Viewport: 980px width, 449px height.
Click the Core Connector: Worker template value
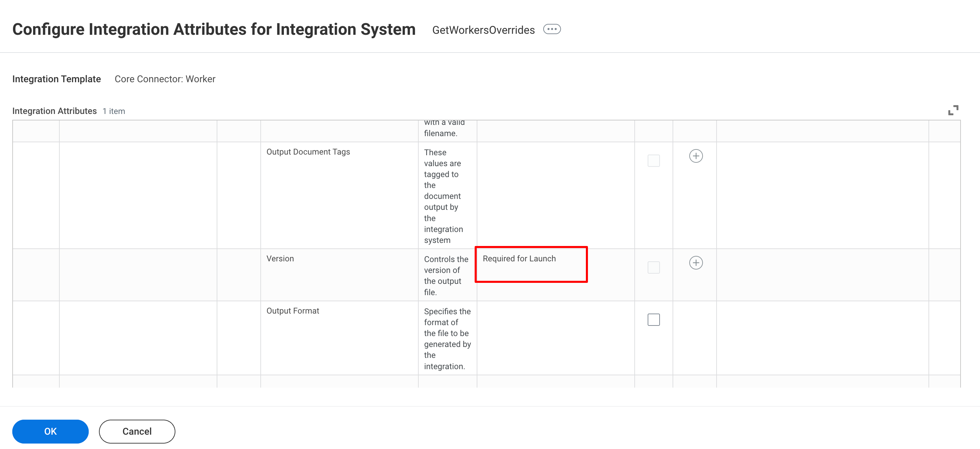tap(165, 79)
